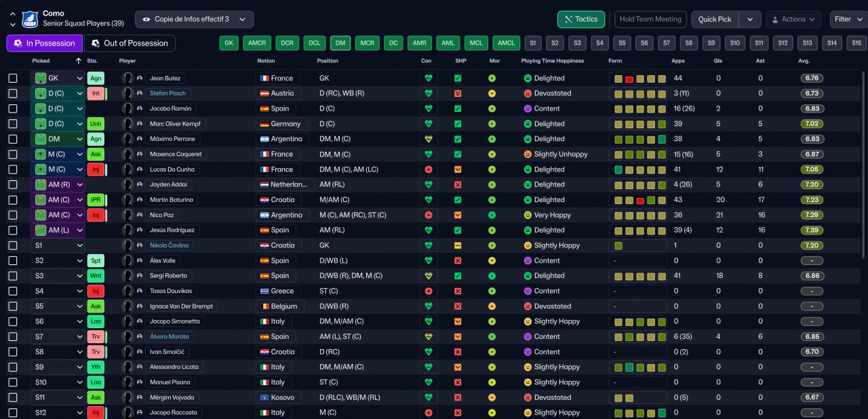Click Álvaro Morata's condition heart icon
The width and height of the screenshot is (868, 419).
click(428, 336)
